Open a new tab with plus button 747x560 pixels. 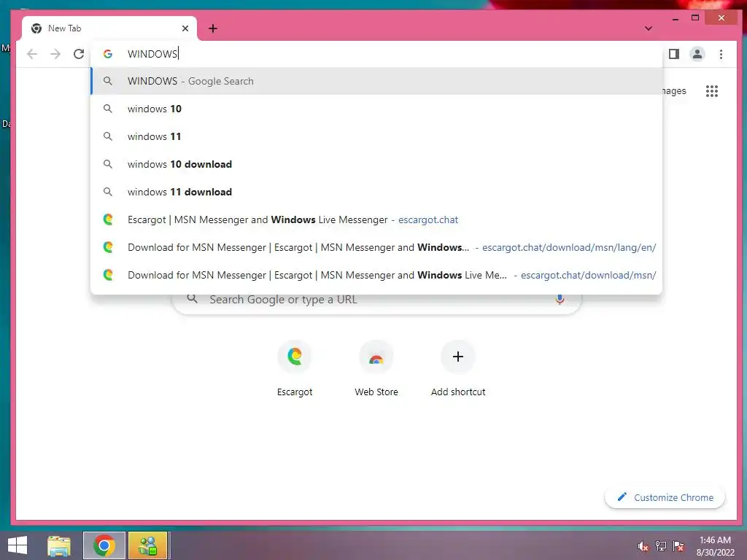click(x=213, y=28)
